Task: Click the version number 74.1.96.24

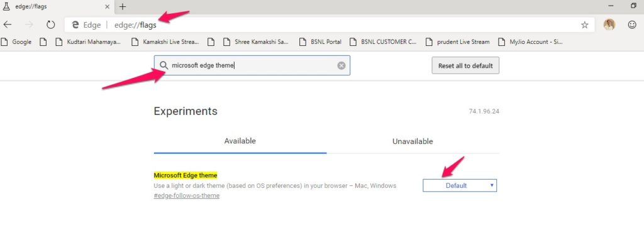Action: pos(484,112)
